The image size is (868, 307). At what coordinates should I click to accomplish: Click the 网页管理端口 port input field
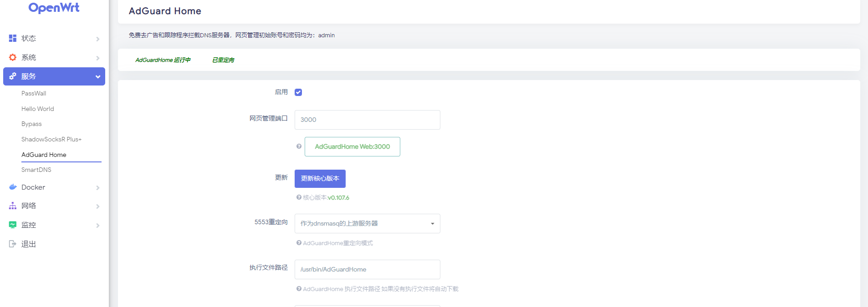coord(367,120)
